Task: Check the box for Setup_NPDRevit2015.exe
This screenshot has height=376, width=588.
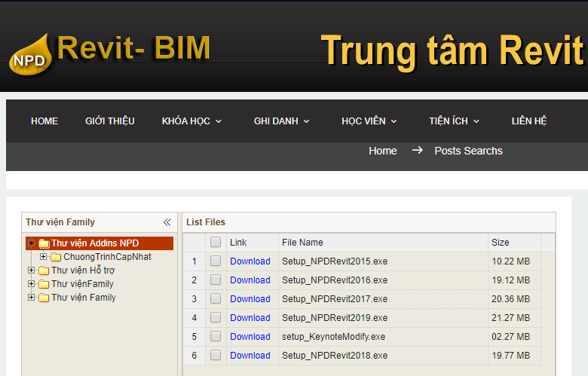Action: tap(216, 261)
